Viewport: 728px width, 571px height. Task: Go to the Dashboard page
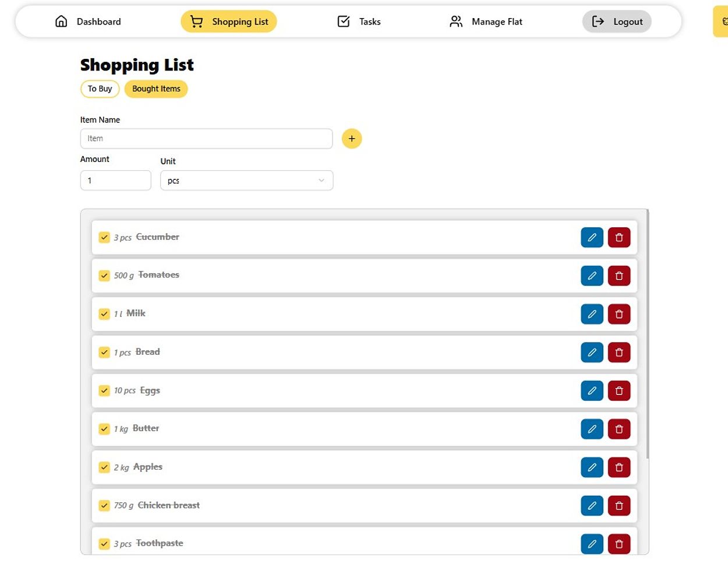[x=88, y=22]
